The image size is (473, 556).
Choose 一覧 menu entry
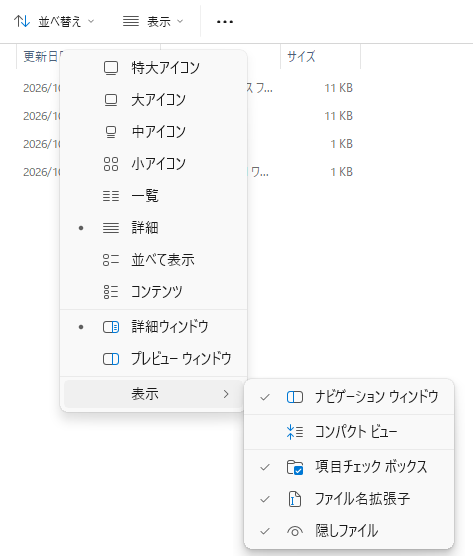click(x=153, y=196)
